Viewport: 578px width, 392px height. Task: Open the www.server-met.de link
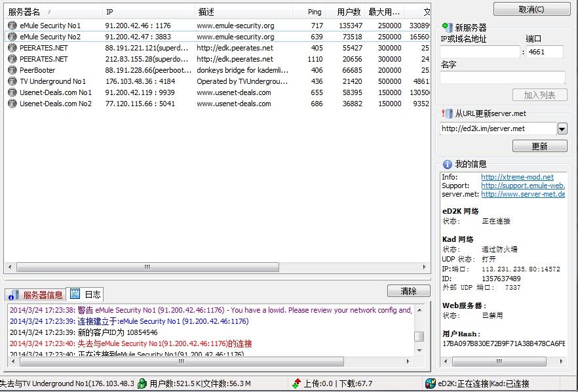(x=523, y=194)
